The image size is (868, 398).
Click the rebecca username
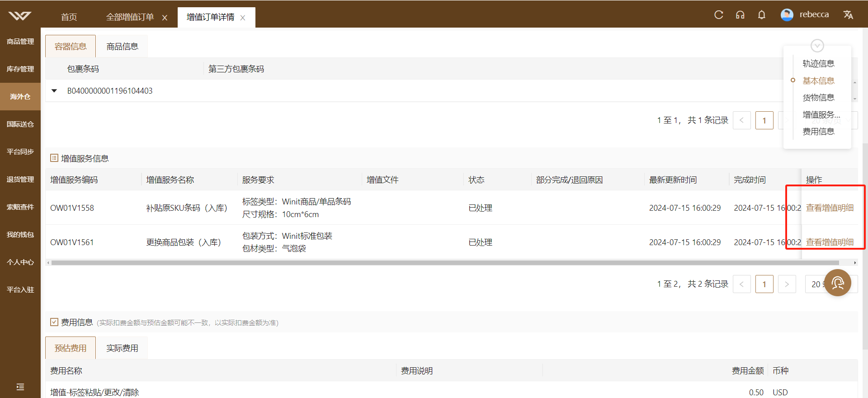[814, 14]
